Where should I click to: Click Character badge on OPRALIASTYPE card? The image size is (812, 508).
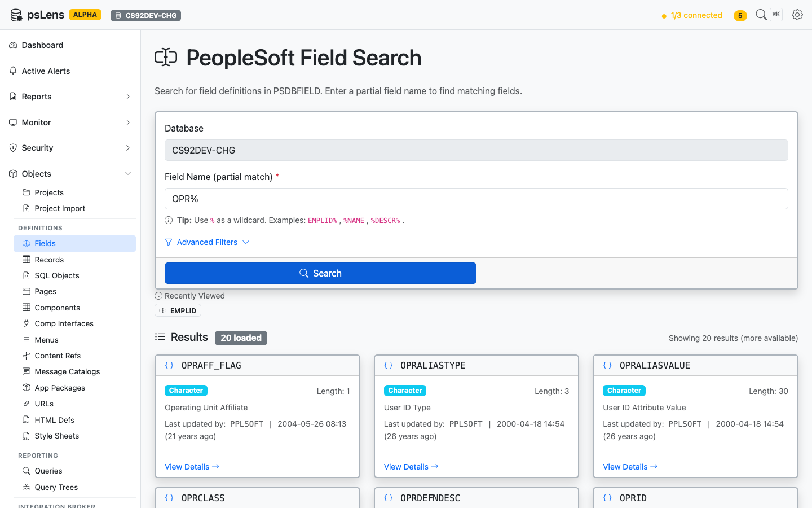(x=405, y=391)
